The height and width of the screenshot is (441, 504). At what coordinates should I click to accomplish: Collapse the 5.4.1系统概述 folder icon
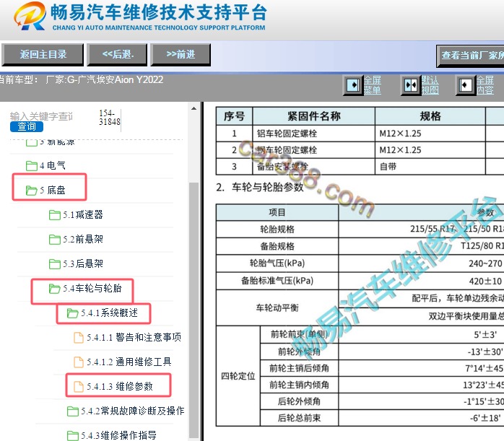pos(73,313)
